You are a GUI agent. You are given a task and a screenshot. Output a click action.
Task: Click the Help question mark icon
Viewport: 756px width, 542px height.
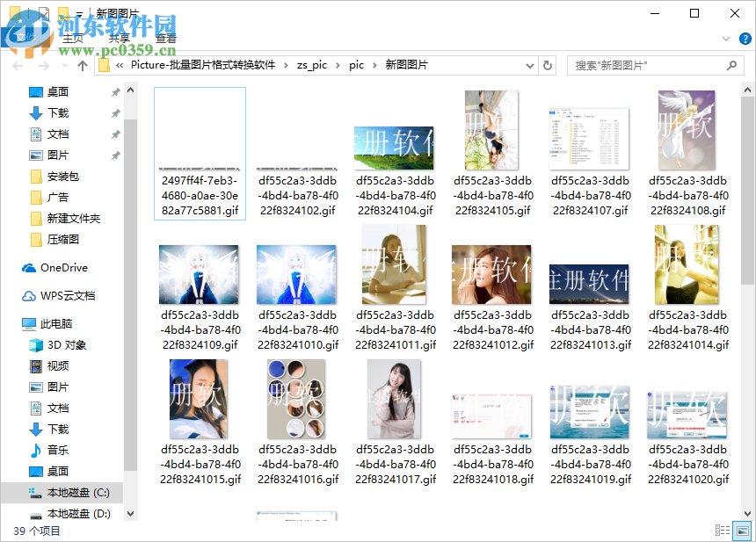pos(744,38)
